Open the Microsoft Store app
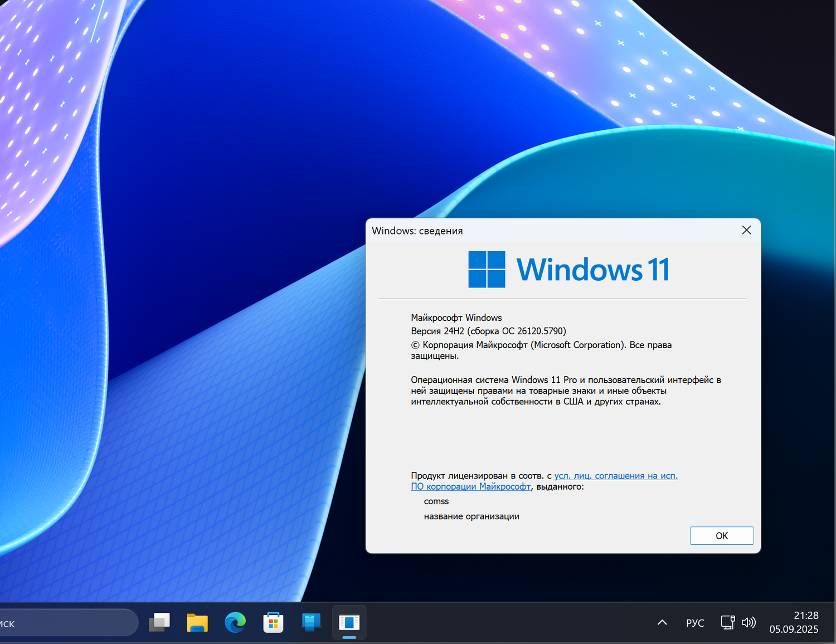This screenshot has height=644, width=836. 273,622
